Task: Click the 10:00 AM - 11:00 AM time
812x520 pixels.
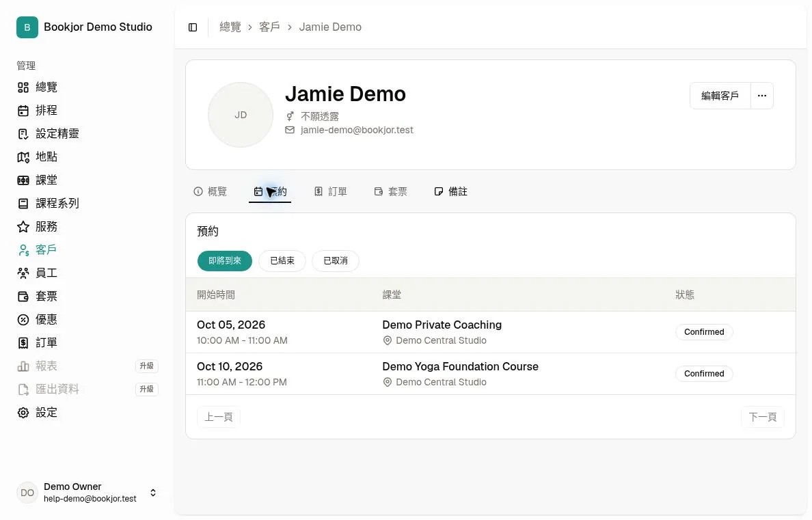Action: pyautogui.click(x=242, y=341)
